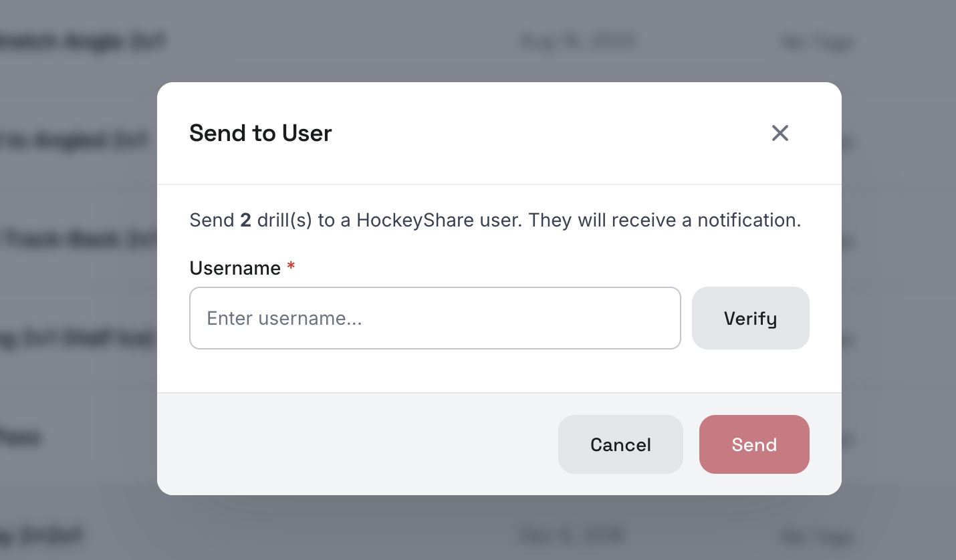
Task: Click the red required asterisk
Action: (291, 267)
